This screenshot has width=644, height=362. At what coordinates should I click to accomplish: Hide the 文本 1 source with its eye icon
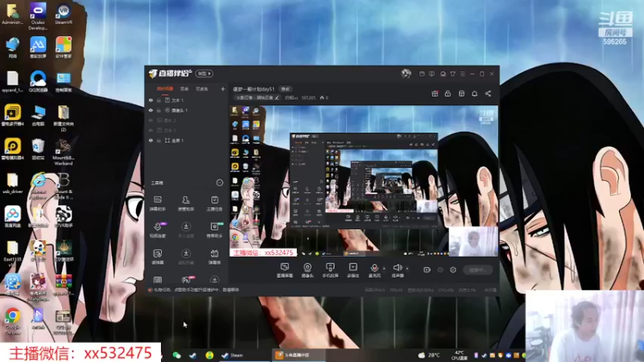(x=151, y=100)
